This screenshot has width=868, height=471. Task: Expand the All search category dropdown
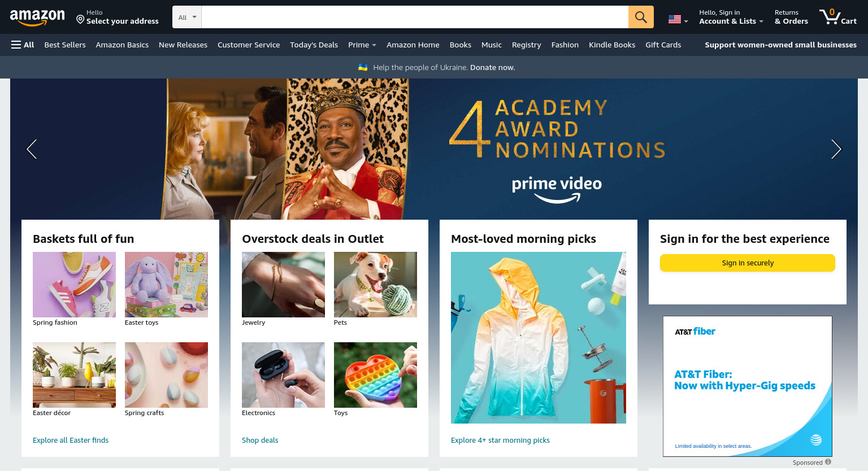[x=187, y=17]
